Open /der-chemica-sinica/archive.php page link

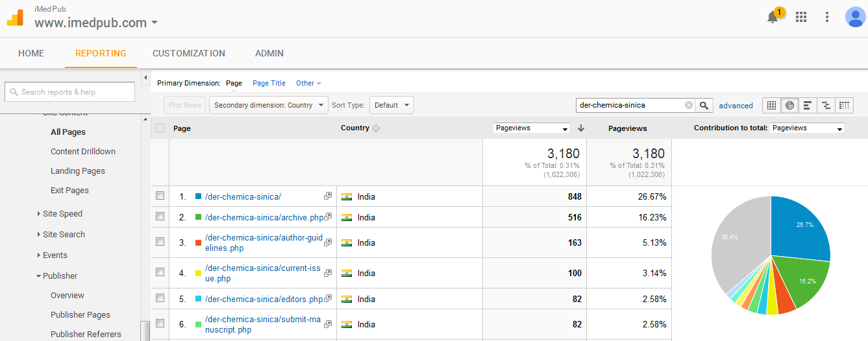tap(264, 217)
